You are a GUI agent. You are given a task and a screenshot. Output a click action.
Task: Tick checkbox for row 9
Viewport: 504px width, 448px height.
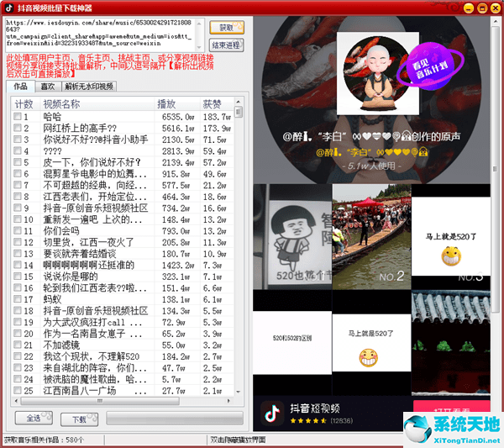pyautogui.click(x=18, y=208)
